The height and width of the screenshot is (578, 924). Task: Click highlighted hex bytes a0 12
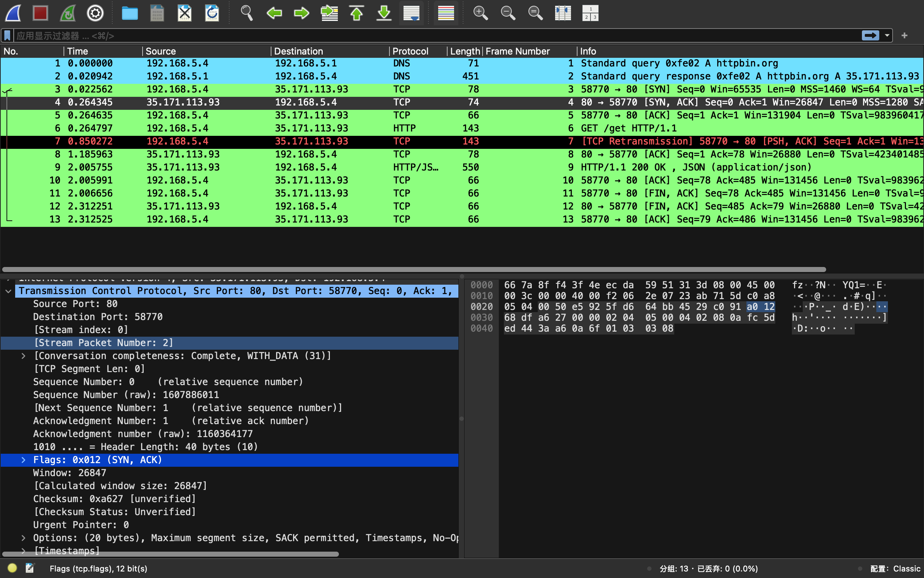point(760,307)
